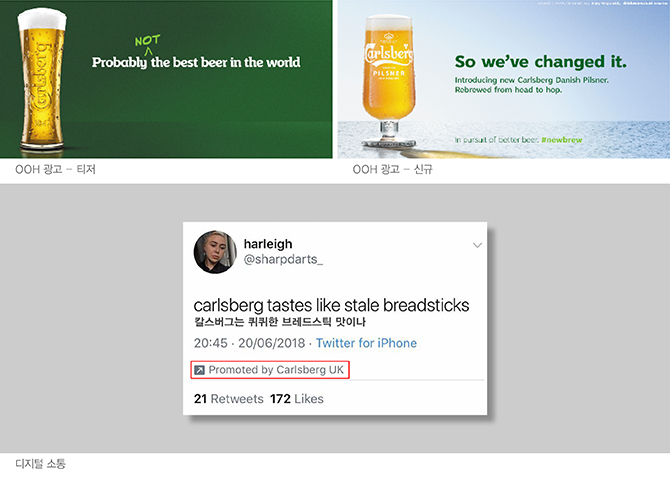Click the @sharpdarts_ handle
Image resolution: width=670 pixels, height=484 pixels.
tap(283, 259)
